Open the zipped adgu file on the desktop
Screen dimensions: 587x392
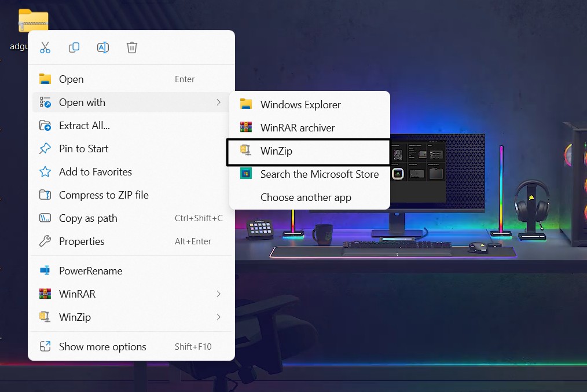click(33, 20)
